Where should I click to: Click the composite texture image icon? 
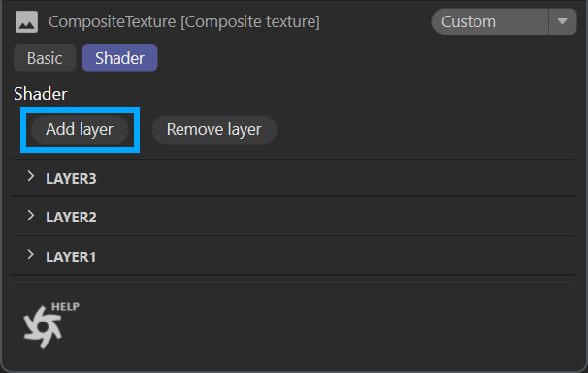(x=26, y=21)
